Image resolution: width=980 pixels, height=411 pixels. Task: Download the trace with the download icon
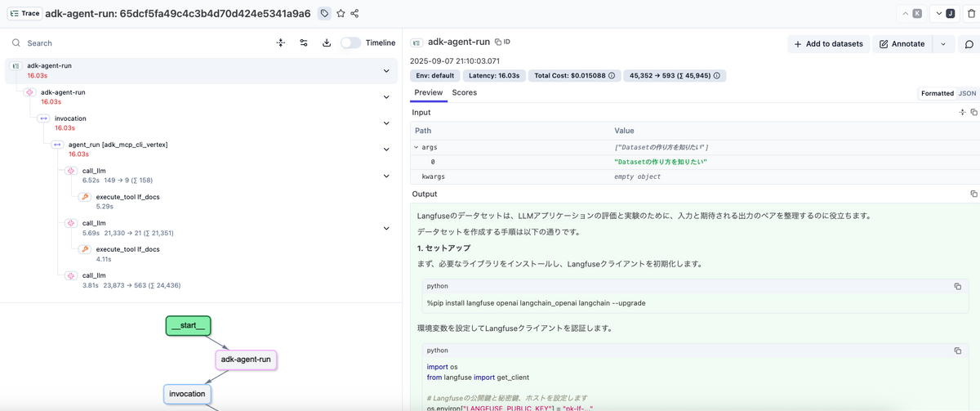pos(327,42)
